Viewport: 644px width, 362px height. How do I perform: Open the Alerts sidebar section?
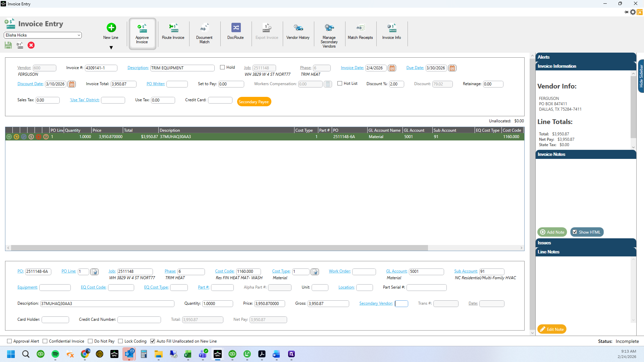point(586,57)
